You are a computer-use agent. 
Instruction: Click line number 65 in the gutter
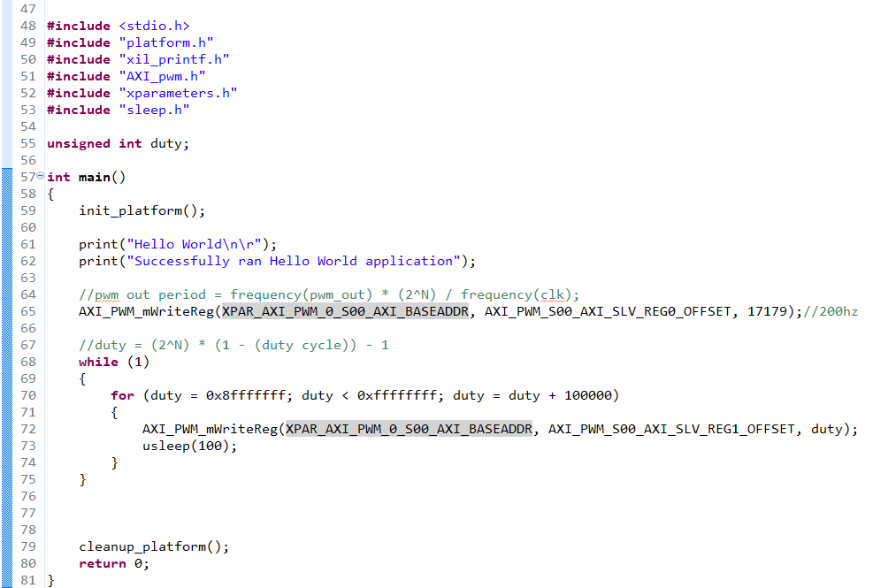point(27,311)
